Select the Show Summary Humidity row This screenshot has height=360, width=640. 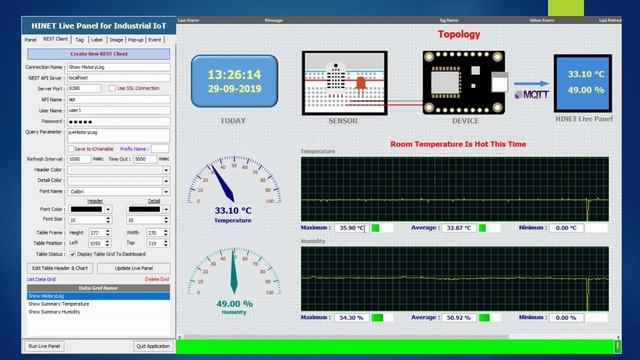click(x=98, y=312)
